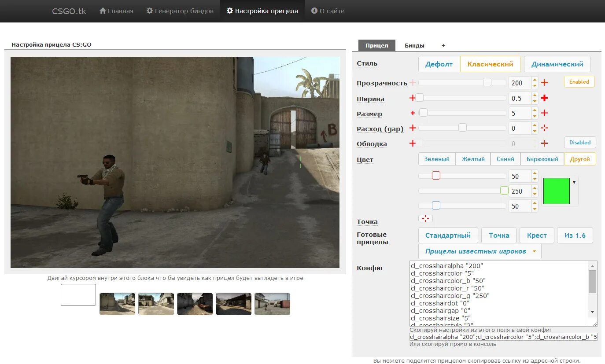605x364 pixels.
Task: Open the Главная page
Action: pyautogui.click(x=116, y=11)
